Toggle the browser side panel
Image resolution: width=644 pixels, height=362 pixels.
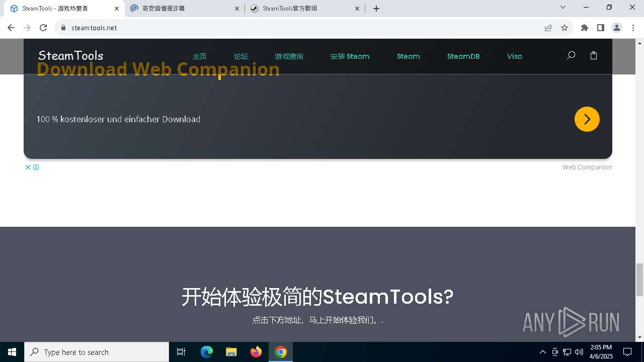click(x=601, y=28)
